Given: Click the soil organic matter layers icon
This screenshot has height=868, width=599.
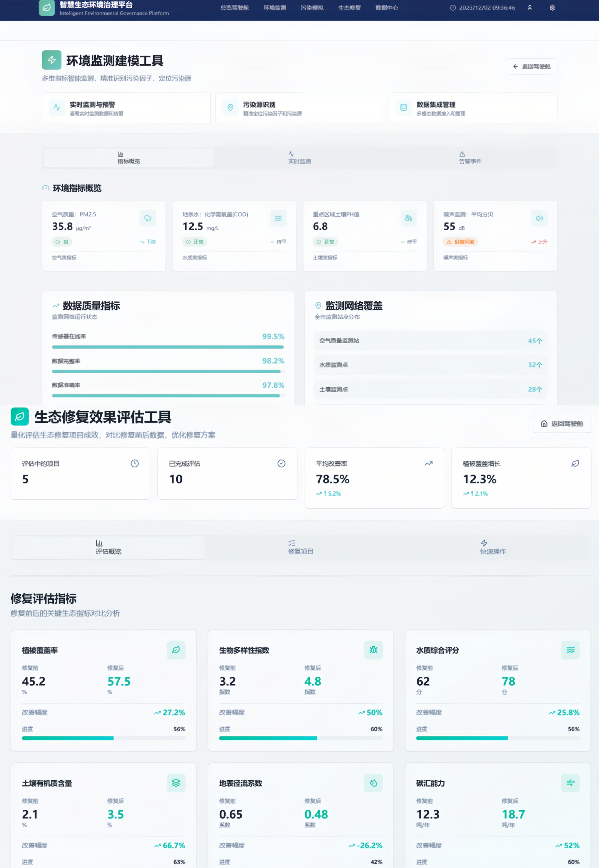Looking at the screenshot, I should (176, 783).
